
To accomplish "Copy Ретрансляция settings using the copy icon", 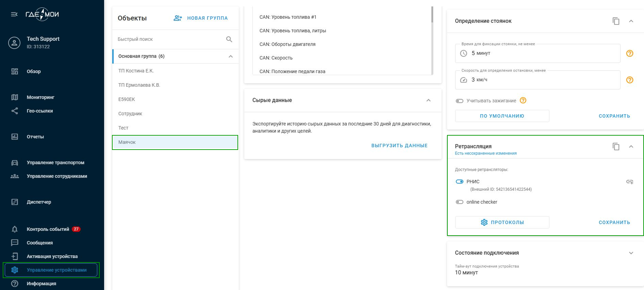I will tap(616, 147).
